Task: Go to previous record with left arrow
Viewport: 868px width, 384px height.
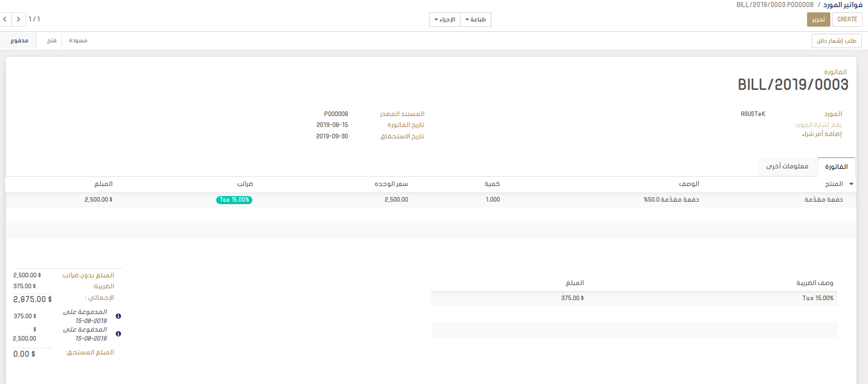Action: tap(5, 20)
